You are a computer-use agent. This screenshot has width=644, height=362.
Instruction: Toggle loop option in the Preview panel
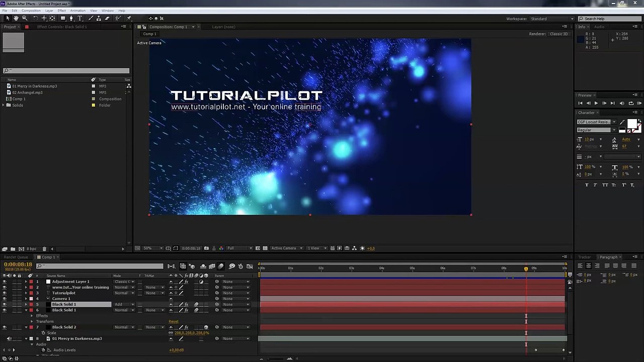coord(631,103)
